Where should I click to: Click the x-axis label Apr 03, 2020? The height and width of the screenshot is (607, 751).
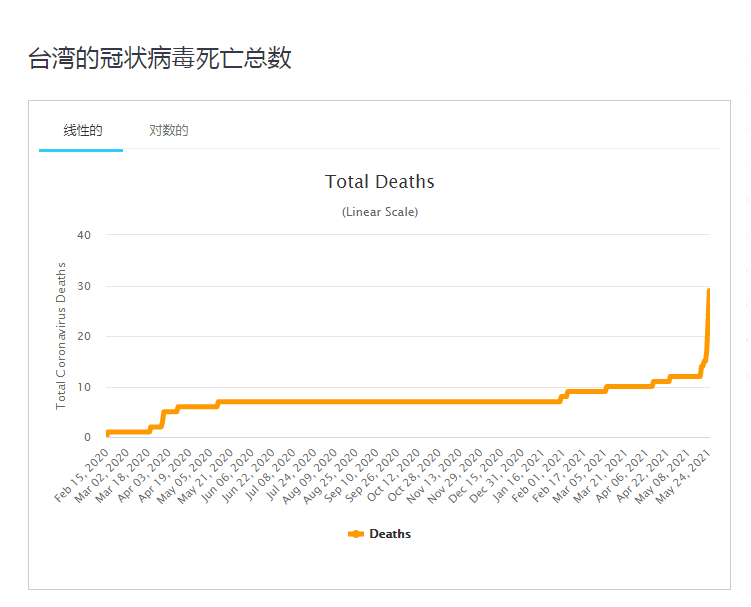coord(144,475)
